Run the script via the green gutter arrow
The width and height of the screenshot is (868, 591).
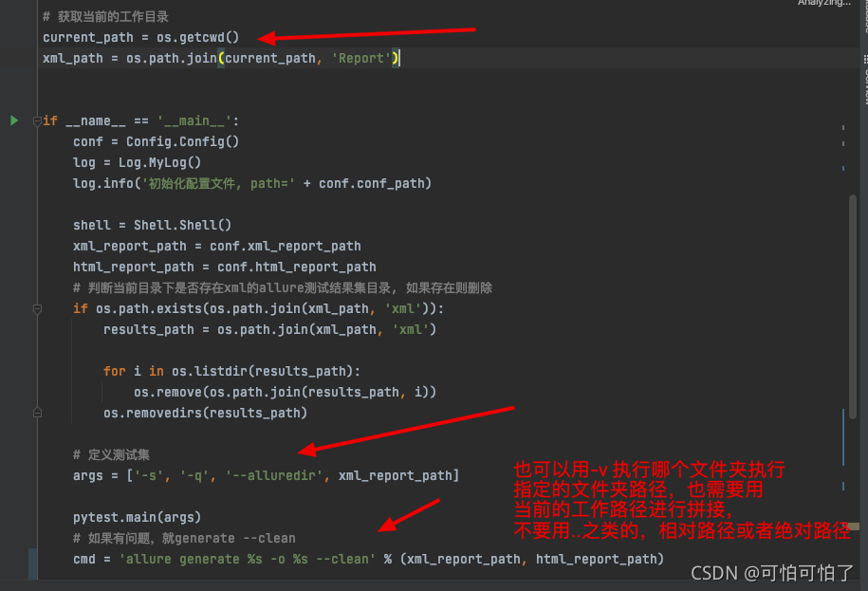[14, 120]
